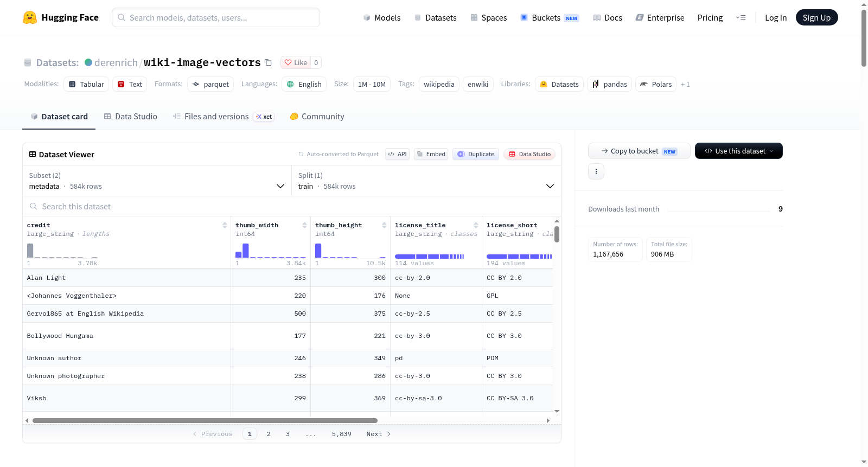868x467 pixels.
Task: Click the table's horizontal scrollbar thumb
Action: click(x=205, y=420)
